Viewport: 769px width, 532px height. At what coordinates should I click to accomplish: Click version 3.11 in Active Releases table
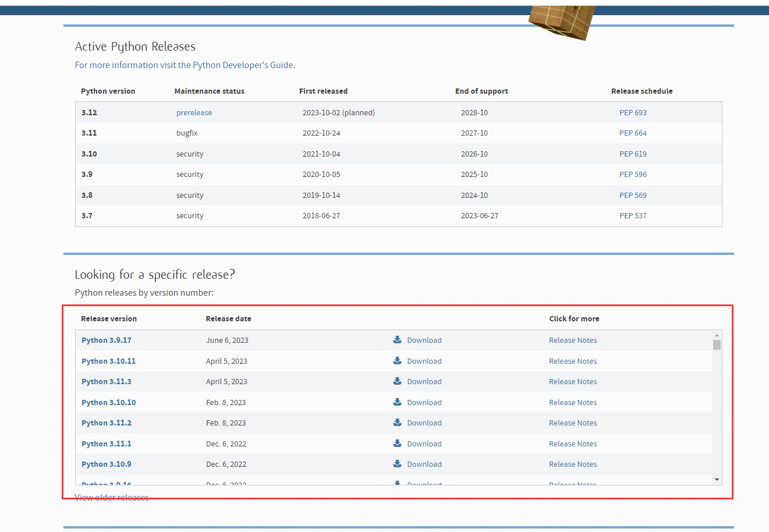[89, 133]
